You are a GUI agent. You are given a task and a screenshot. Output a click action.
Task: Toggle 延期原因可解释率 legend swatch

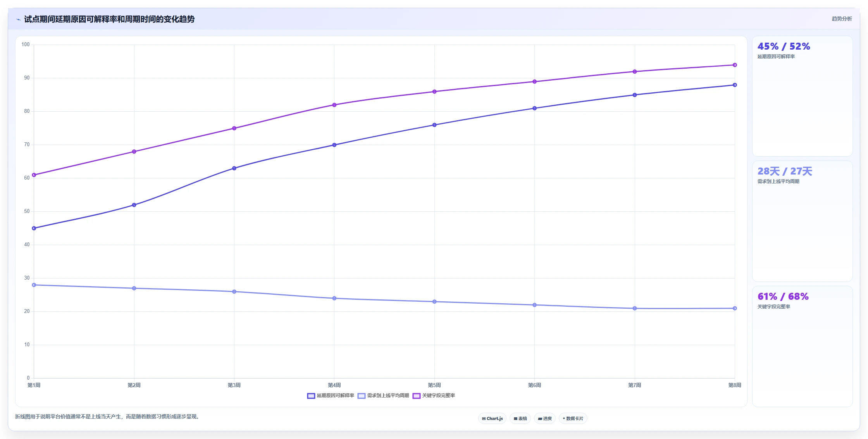[x=311, y=396]
